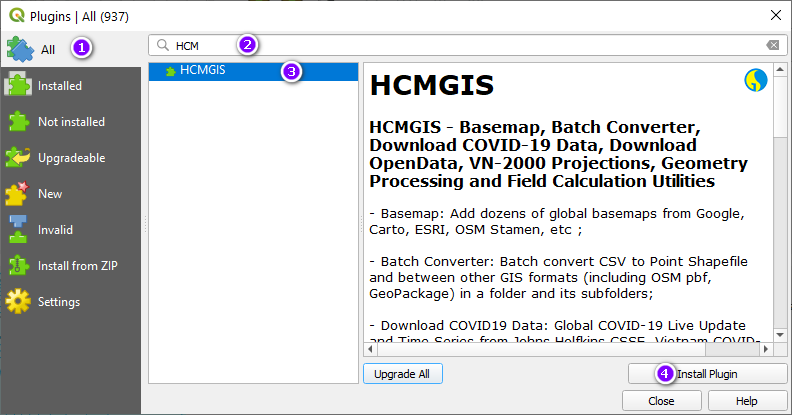Click the Download COVID19 Data paragraph

tap(564, 332)
